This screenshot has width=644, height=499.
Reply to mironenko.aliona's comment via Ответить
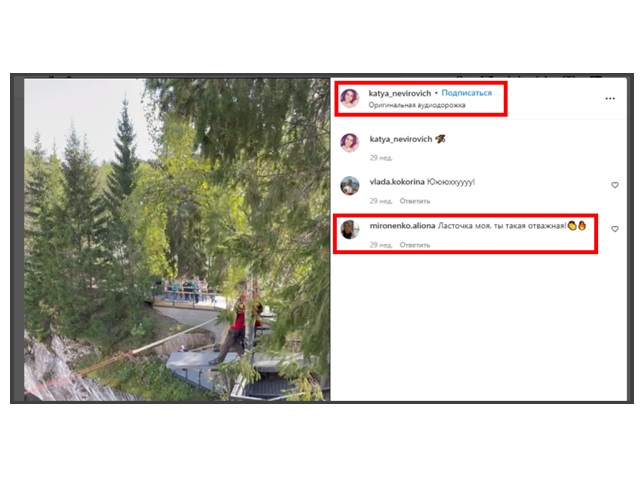click(x=415, y=245)
